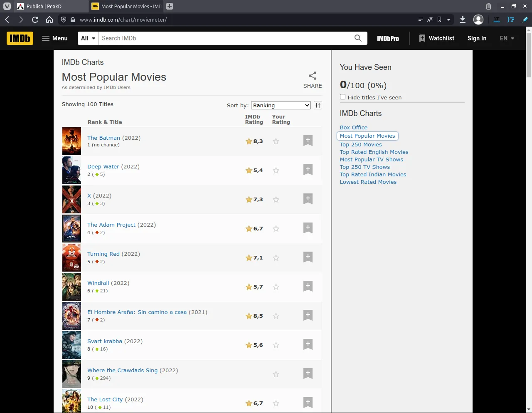The width and height of the screenshot is (532, 413).
Task: Click Turning Red poster thumbnail
Action: [71, 258]
